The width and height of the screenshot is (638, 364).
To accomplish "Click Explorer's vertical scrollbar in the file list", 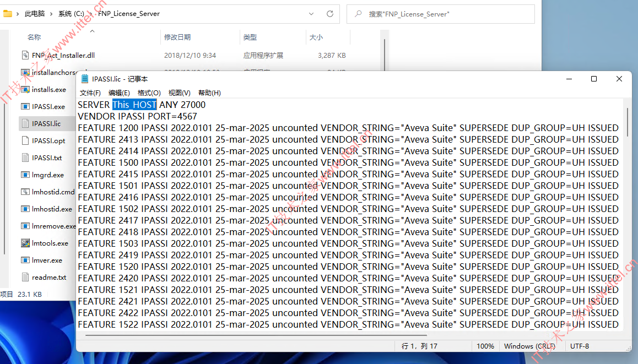I will pos(384,55).
